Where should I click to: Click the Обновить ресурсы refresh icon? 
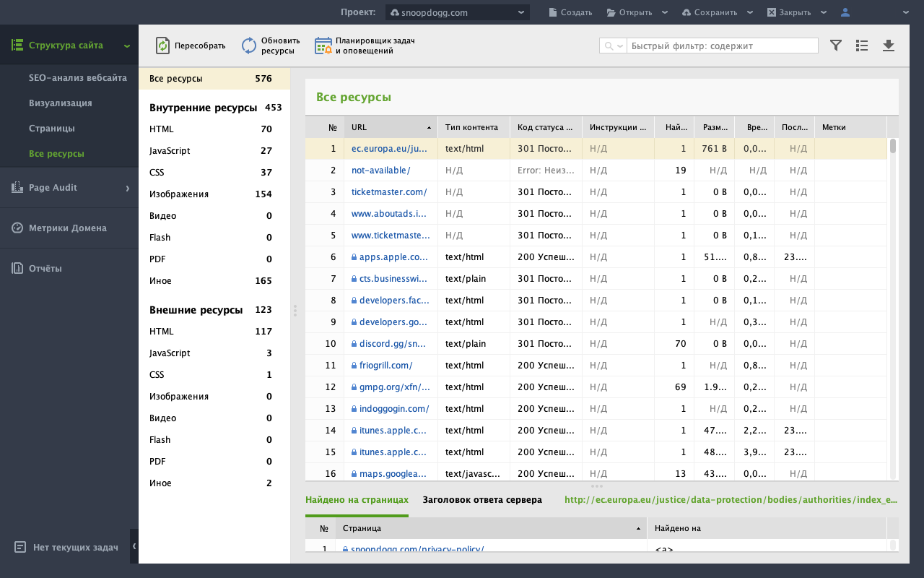pyautogui.click(x=249, y=46)
